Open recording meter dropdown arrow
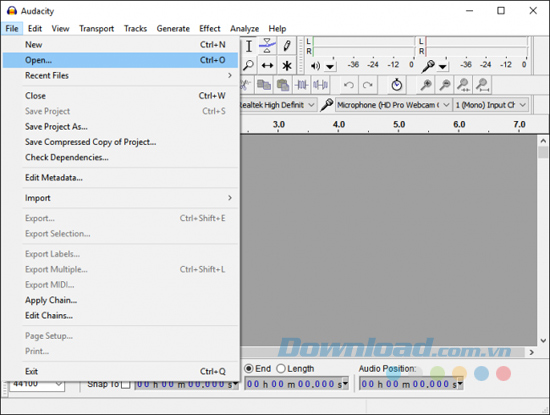 tap(443, 66)
